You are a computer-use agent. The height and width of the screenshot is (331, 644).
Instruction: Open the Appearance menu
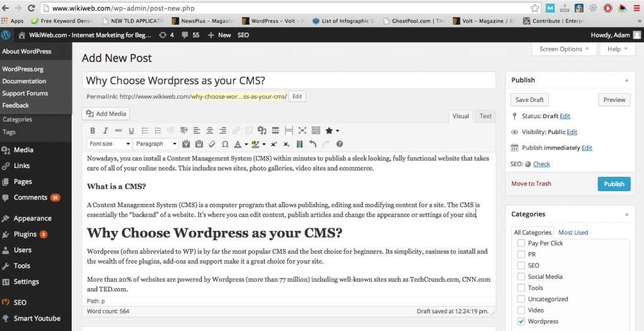tap(33, 218)
